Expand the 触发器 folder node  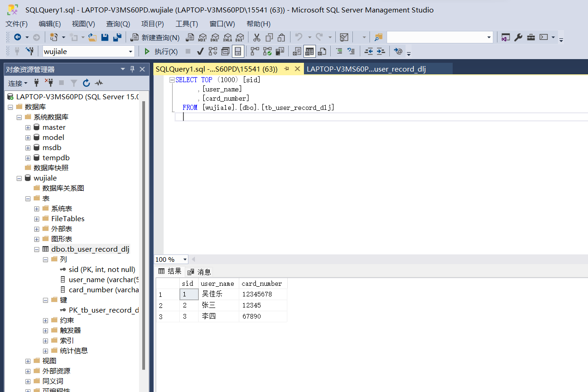coord(46,331)
